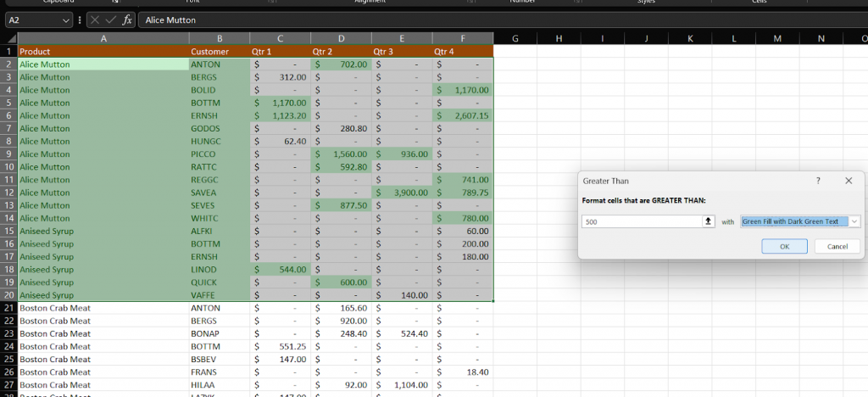Click the formula bar text Alice Mutton

(x=170, y=20)
